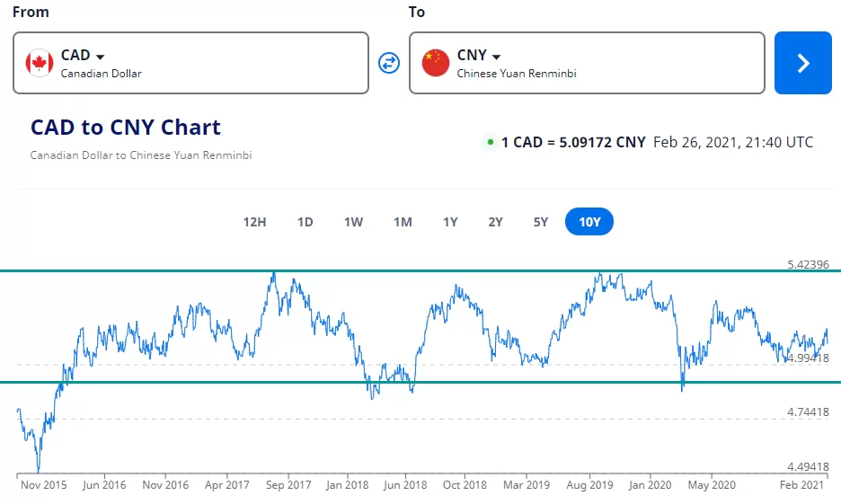Viewport: 841px width, 504px height.
Task: Show the 2Y chart range
Action: 496,222
